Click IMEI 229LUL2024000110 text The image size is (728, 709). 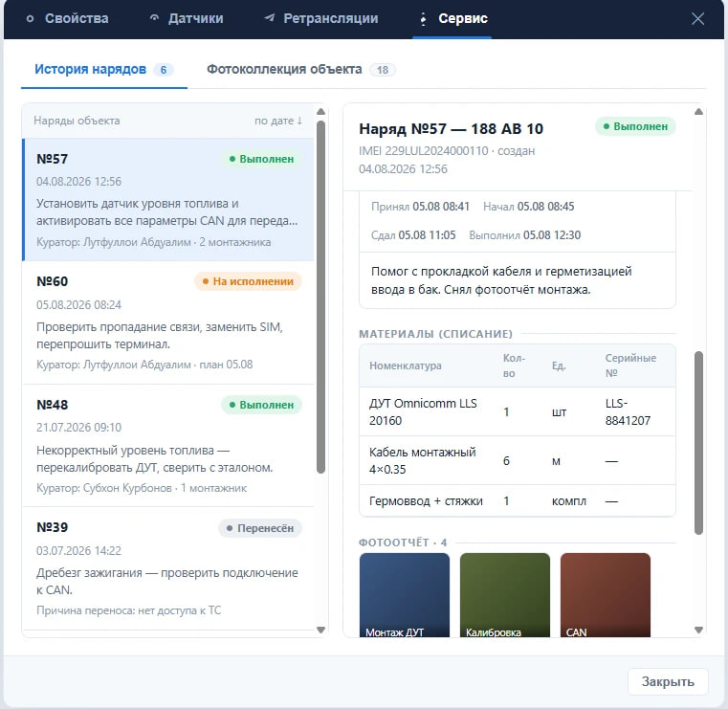pos(424,151)
